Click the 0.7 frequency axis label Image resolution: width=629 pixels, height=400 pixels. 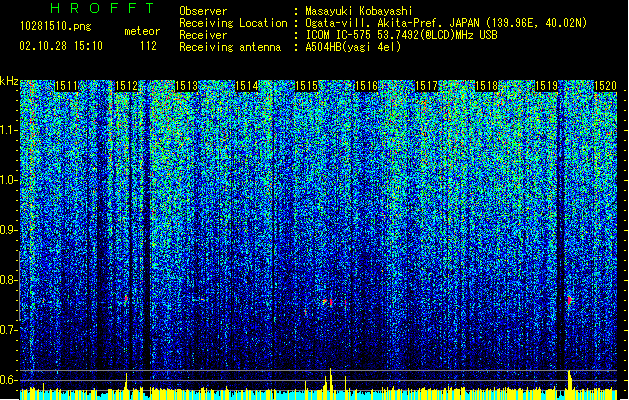click(x=9, y=330)
